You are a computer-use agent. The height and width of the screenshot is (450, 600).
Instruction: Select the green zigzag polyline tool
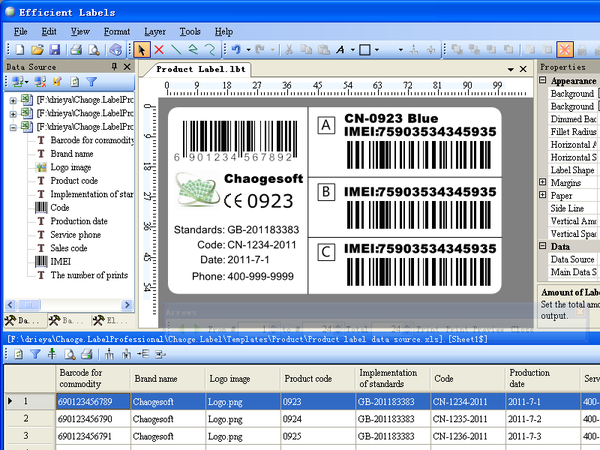point(193,50)
